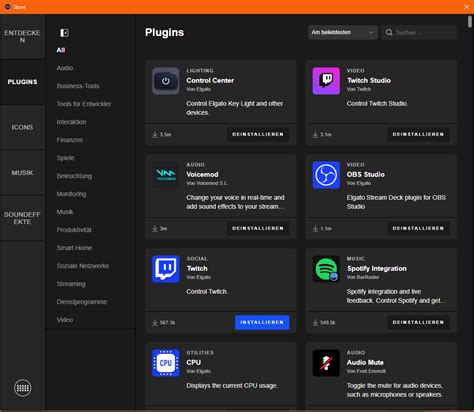Select the Spiele category

(x=65, y=158)
